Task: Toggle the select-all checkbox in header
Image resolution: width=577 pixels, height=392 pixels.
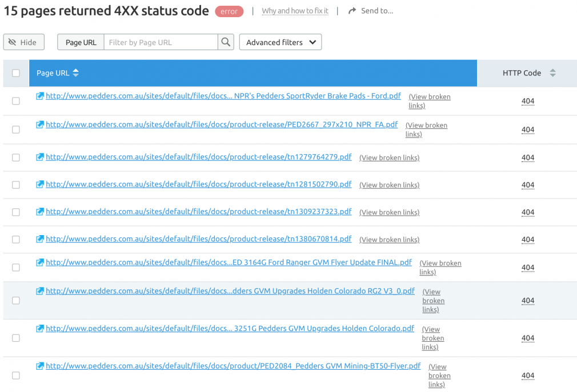Action: [x=16, y=72]
